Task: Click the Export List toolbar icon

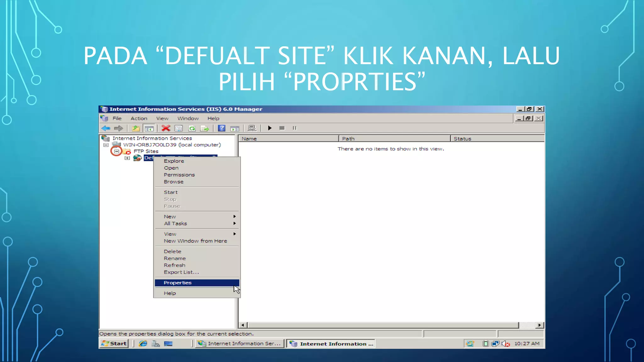Action: [x=205, y=128]
